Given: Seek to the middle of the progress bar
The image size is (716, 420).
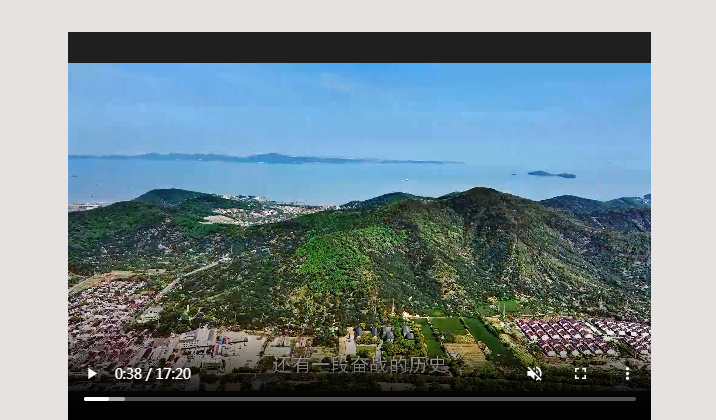Looking at the screenshot, I should pyautogui.click(x=360, y=398).
